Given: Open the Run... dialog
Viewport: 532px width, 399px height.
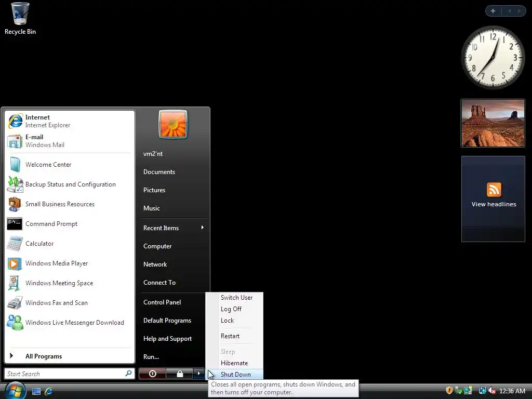Looking at the screenshot, I should coord(172,356).
